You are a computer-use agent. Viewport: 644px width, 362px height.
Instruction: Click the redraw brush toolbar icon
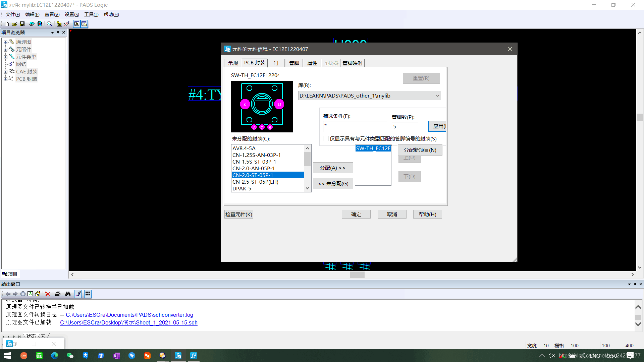point(67,24)
